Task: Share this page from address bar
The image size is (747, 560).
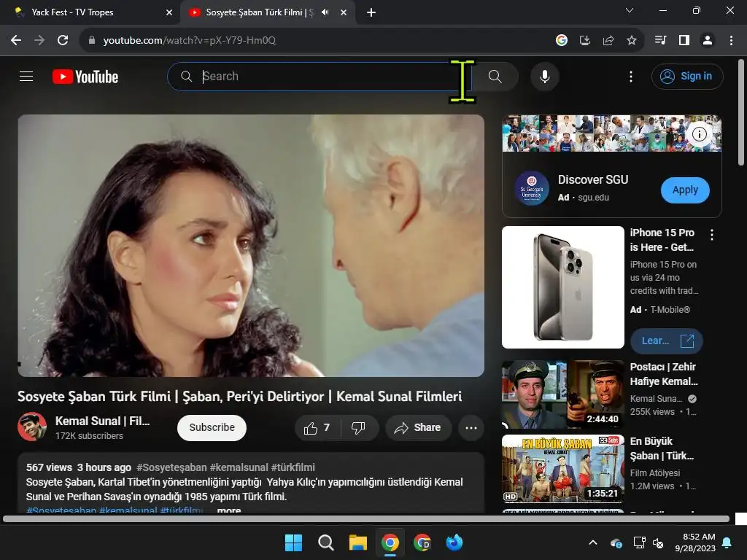Action: (608, 40)
